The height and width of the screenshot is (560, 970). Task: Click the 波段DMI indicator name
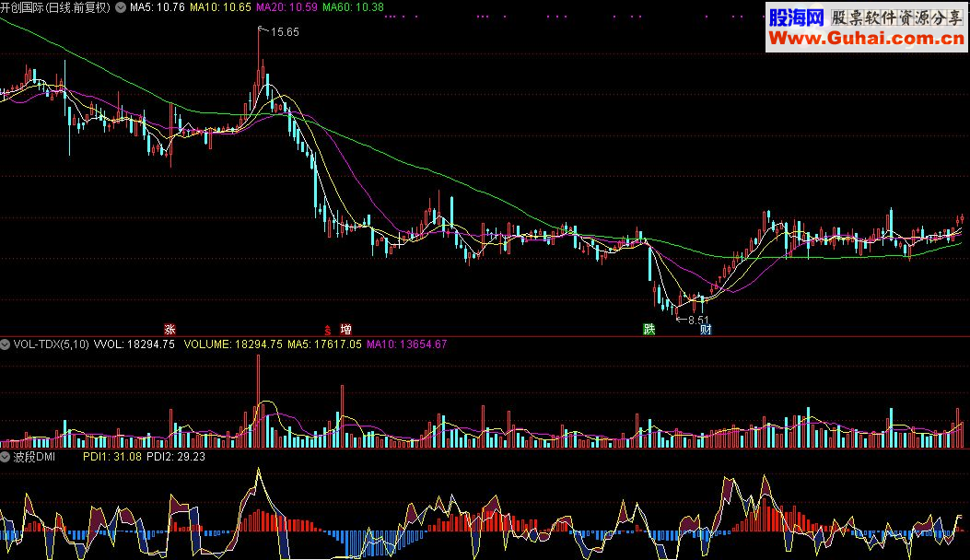coord(34,457)
